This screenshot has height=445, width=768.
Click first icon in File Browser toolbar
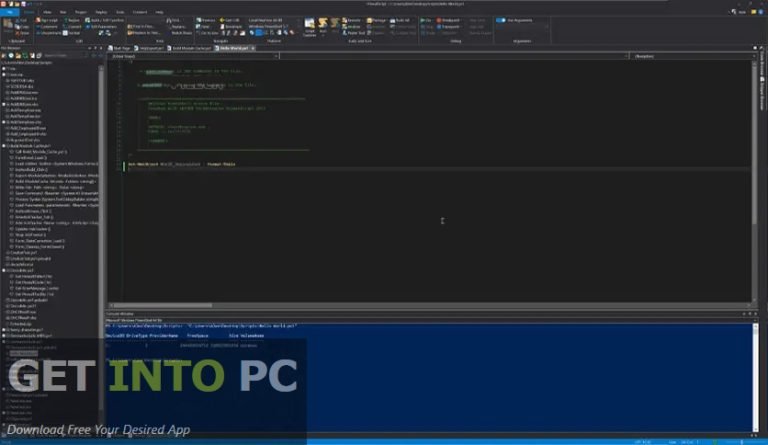pyautogui.click(x=3, y=56)
